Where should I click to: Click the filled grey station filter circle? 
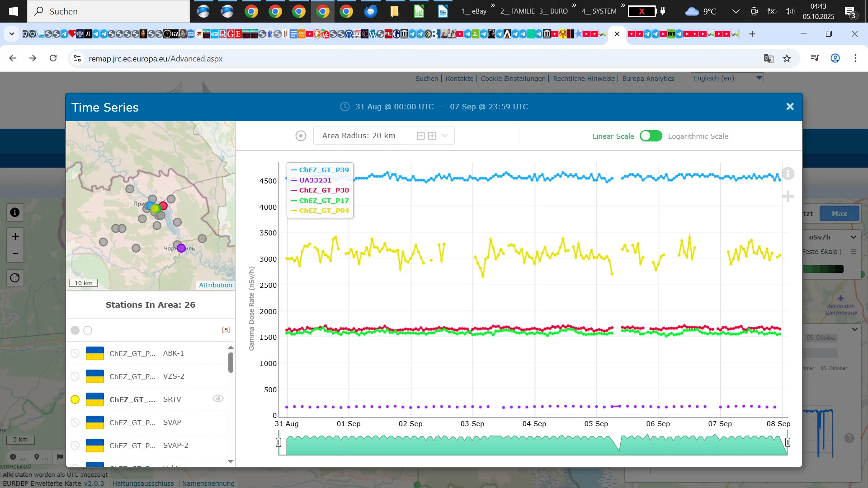75,330
